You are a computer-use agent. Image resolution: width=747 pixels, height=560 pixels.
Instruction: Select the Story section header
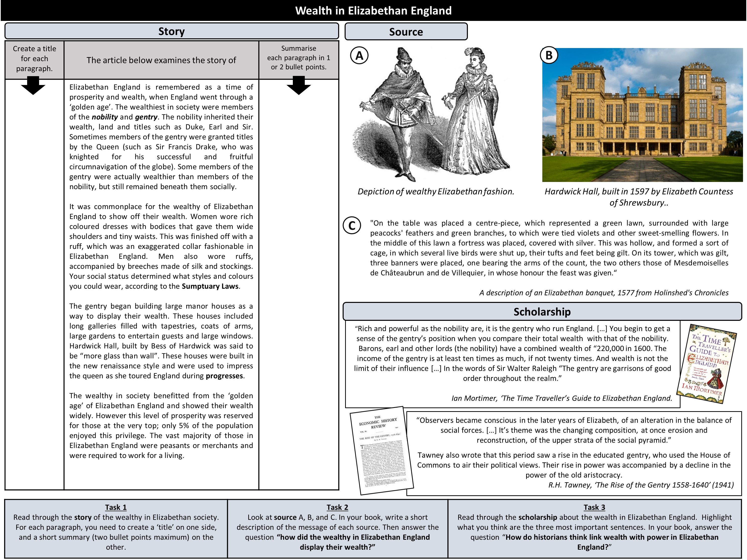[172, 31]
